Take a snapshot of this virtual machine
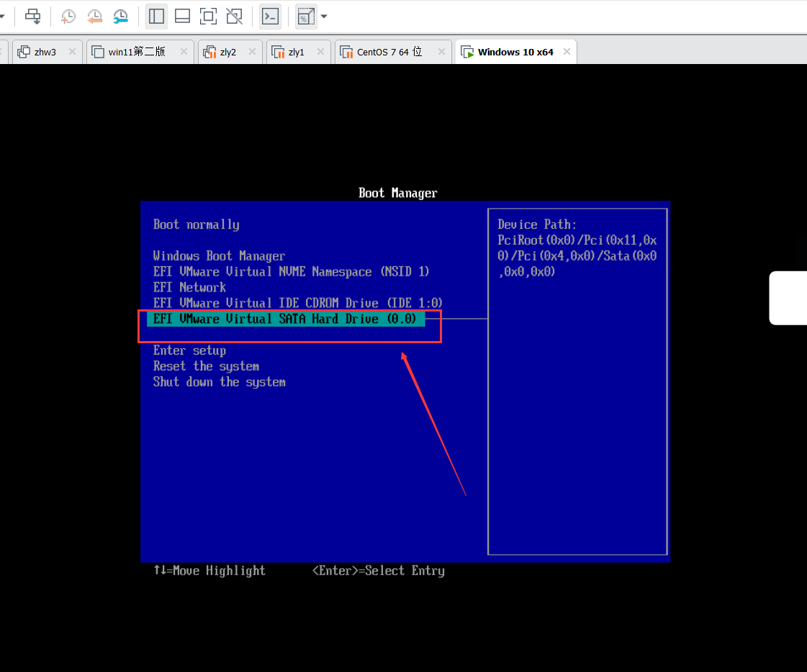This screenshot has width=807, height=672. pos(68,17)
